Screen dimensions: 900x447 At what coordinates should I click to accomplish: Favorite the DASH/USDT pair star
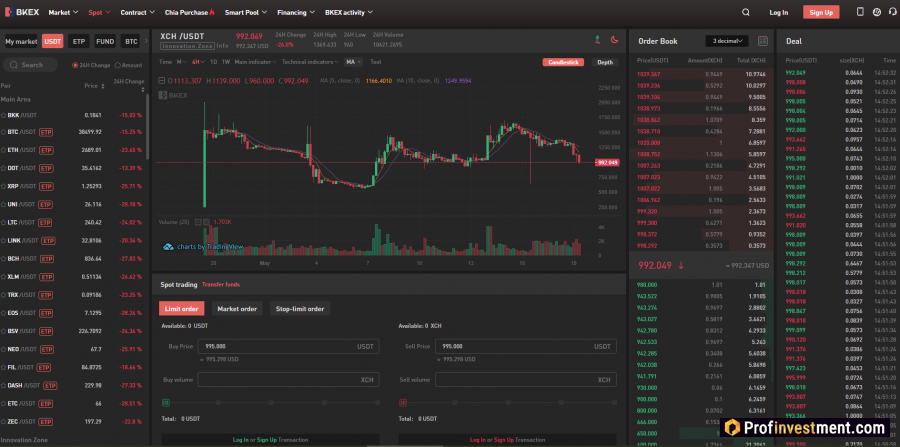(x=3, y=386)
